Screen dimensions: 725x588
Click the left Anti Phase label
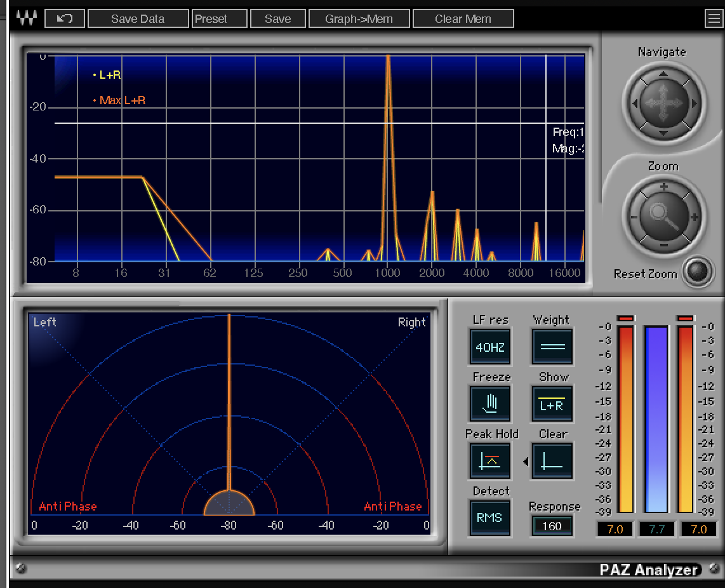tap(68, 506)
